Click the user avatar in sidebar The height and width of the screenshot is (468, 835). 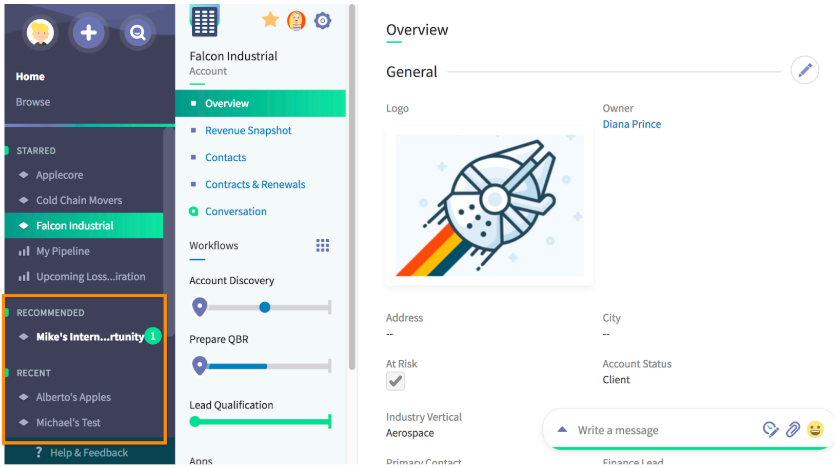40,33
